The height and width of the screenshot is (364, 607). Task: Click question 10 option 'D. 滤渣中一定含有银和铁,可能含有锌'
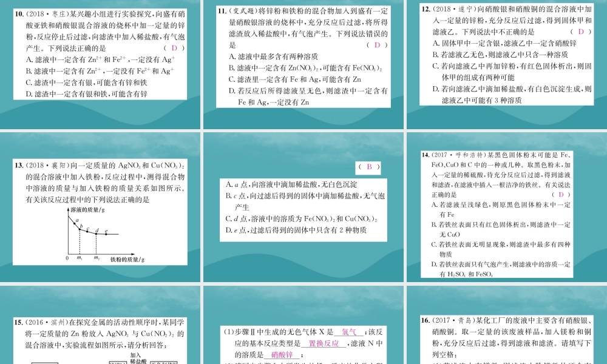point(86,94)
